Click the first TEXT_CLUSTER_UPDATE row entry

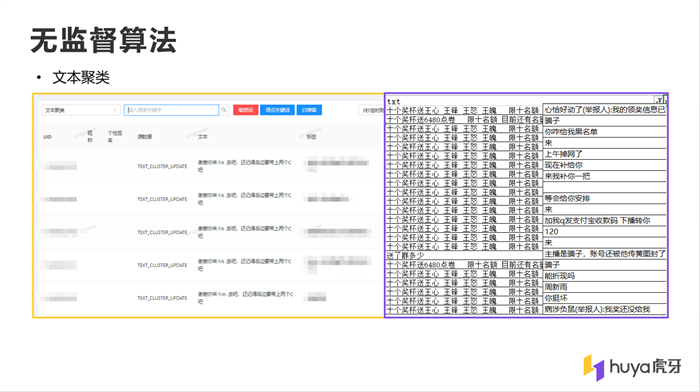pyautogui.click(x=162, y=166)
